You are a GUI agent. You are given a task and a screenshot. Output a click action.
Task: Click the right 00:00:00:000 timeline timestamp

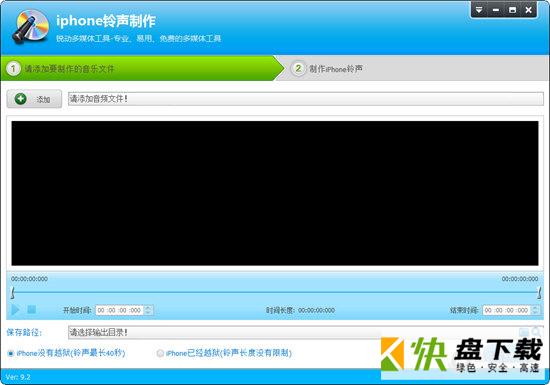(x=520, y=279)
